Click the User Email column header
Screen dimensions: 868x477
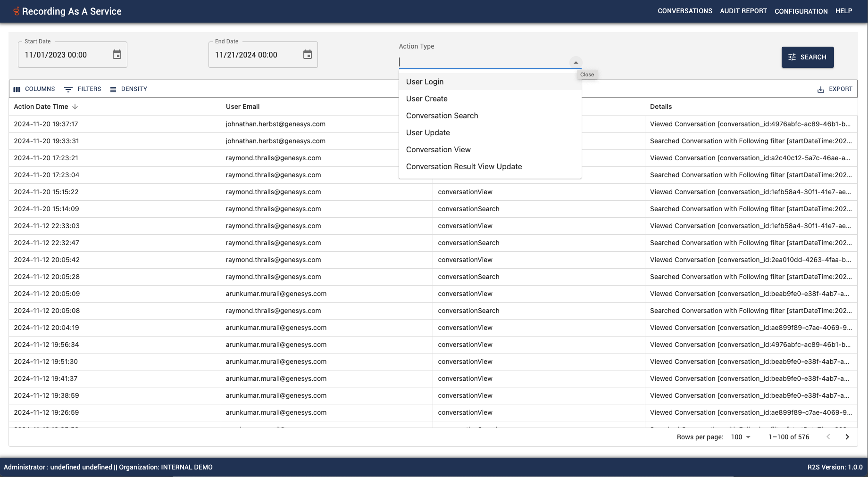(242, 107)
